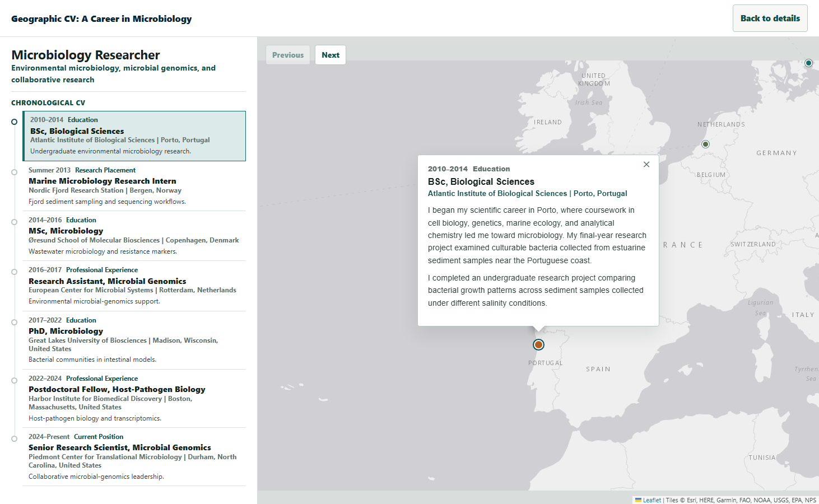
Task: Click the timeline dot beside 2017–2022 Education
Action: click(x=14, y=322)
